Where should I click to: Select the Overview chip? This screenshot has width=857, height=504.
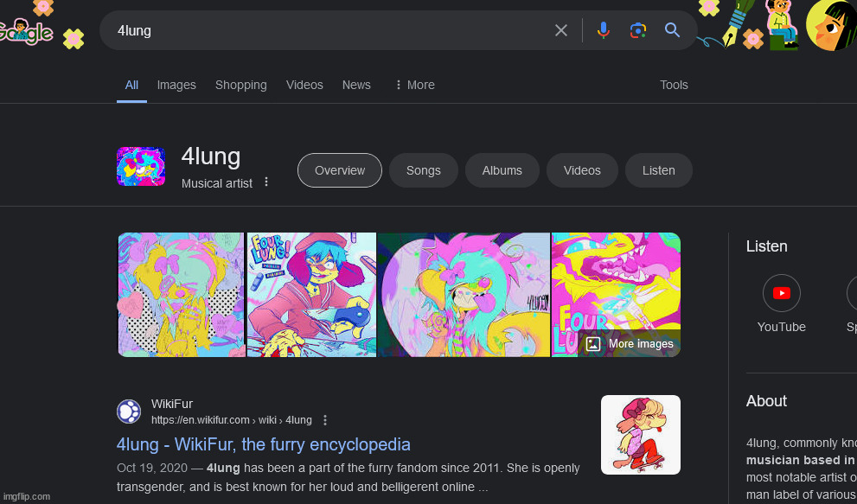point(340,170)
